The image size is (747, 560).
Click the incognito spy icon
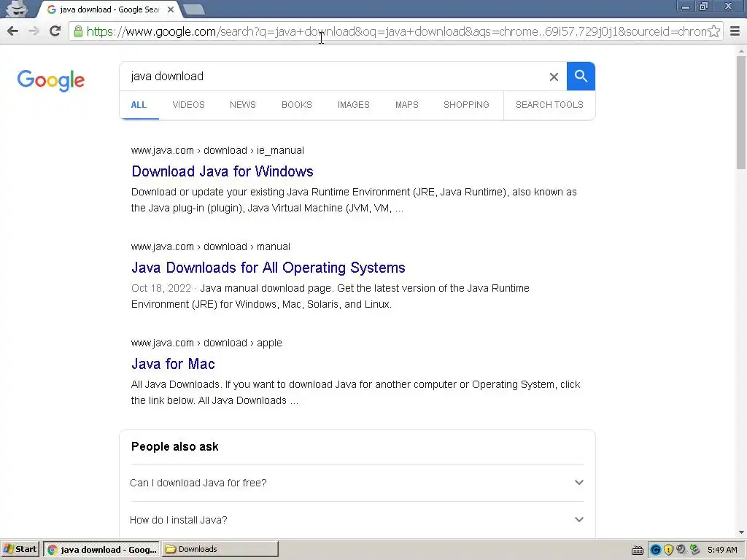click(x=18, y=9)
